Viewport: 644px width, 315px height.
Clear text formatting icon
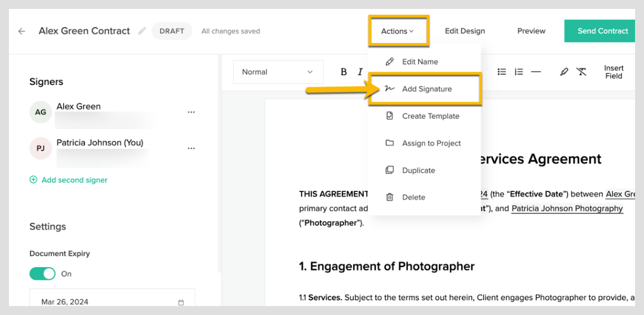tap(581, 72)
